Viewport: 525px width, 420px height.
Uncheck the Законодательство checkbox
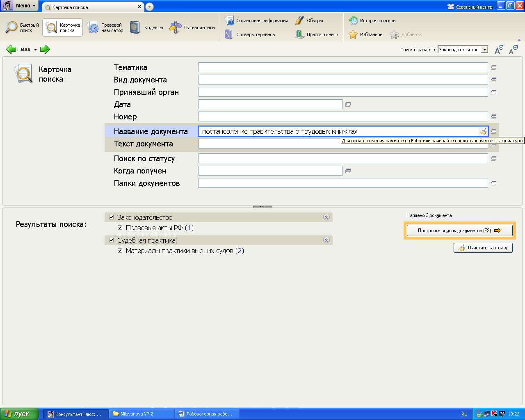coord(111,217)
